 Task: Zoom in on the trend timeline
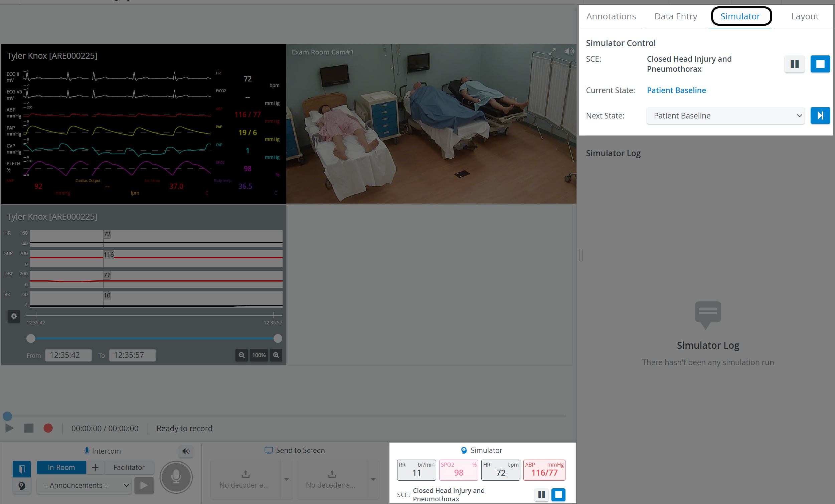click(x=276, y=355)
